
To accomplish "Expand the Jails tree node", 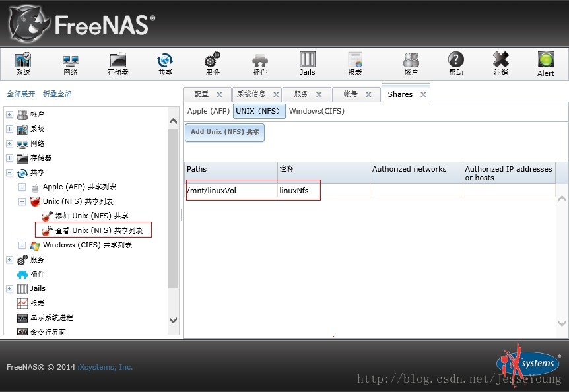I will coord(9,288).
